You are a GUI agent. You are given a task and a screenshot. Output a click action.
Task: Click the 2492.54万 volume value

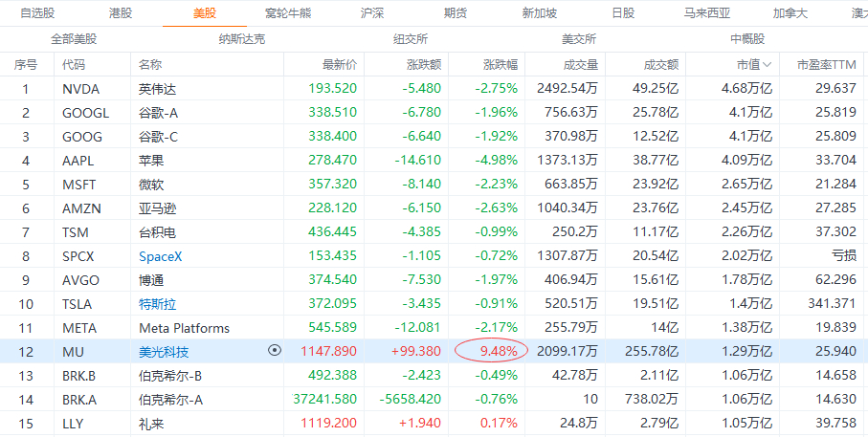click(568, 89)
